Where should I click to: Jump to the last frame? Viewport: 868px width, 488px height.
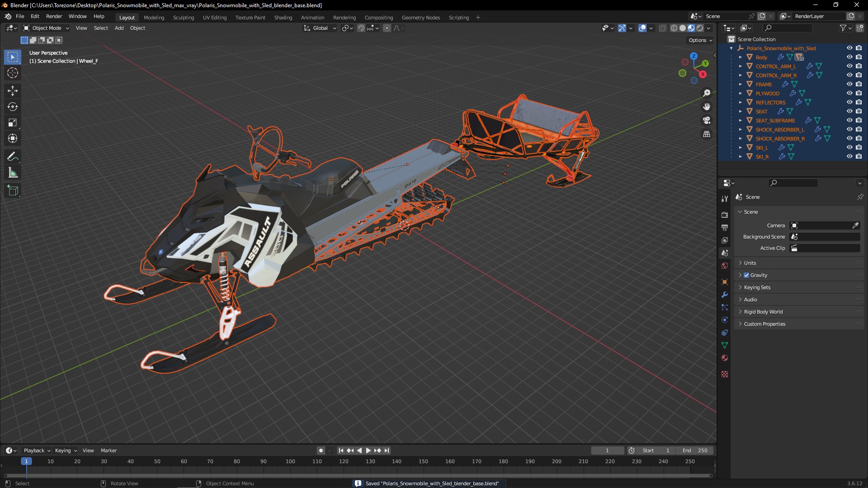[387, 450]
